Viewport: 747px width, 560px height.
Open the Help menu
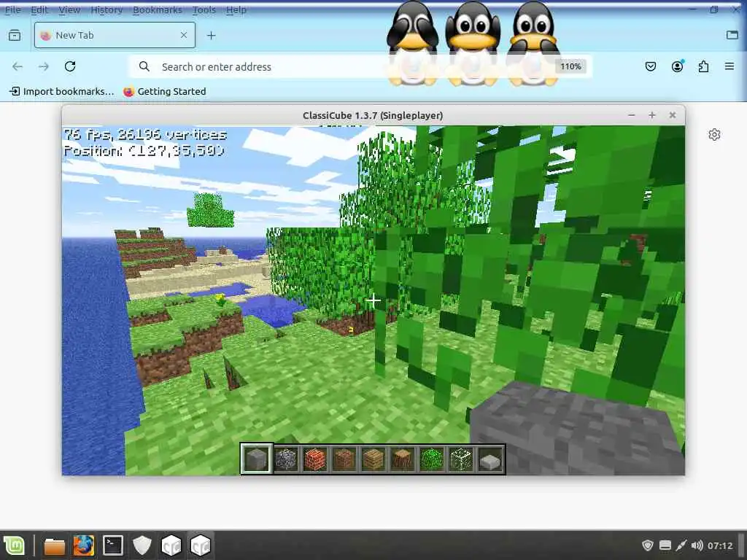[x=236, y=9]
